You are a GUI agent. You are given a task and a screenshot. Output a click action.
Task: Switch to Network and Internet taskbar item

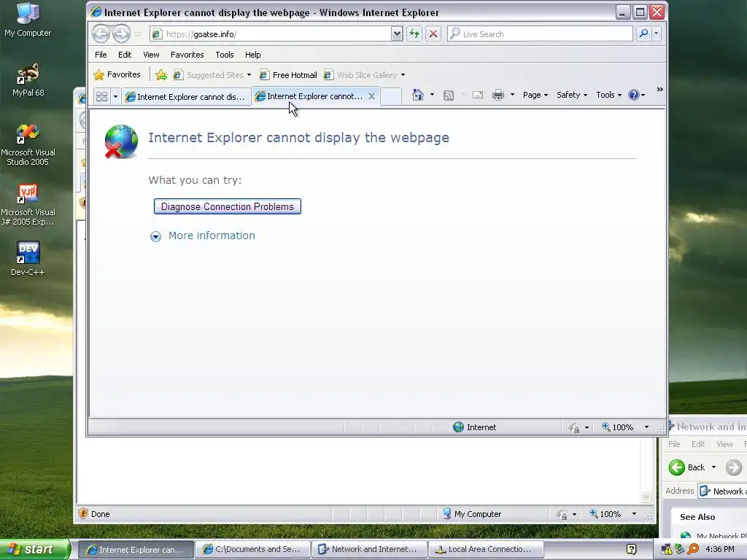point(368,550)
